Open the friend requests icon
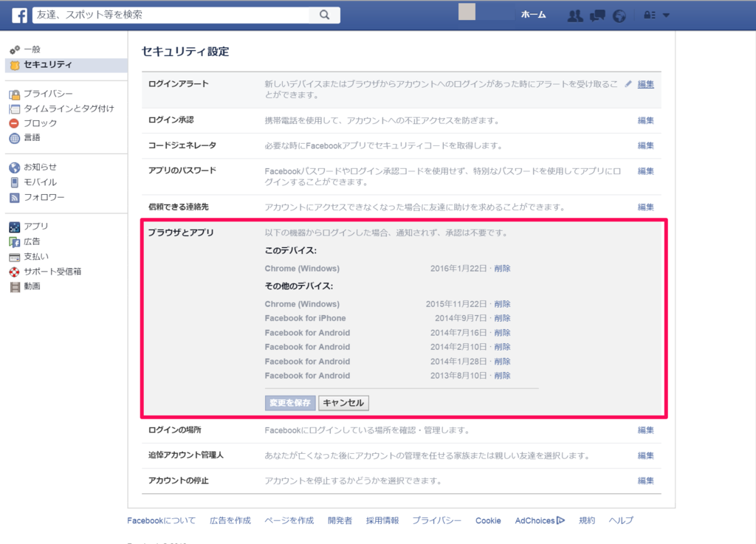The image size is (756, 544). [574, 16]
